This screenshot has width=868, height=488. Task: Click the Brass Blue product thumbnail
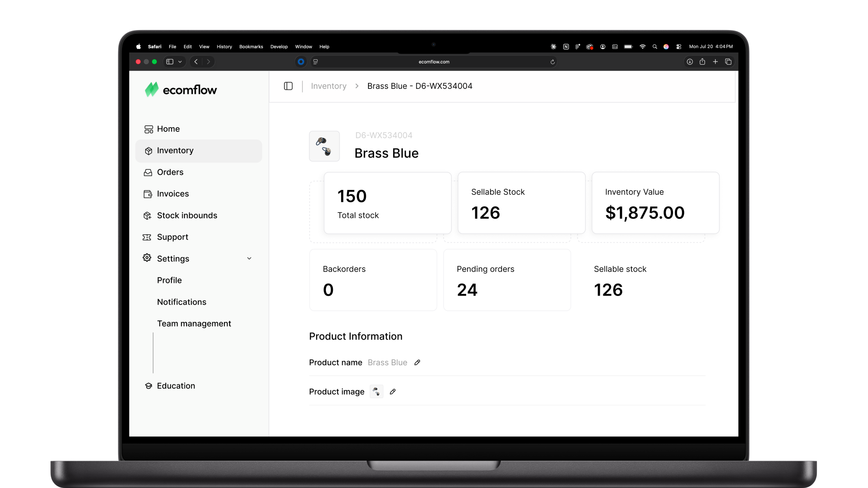coord(324,146)
